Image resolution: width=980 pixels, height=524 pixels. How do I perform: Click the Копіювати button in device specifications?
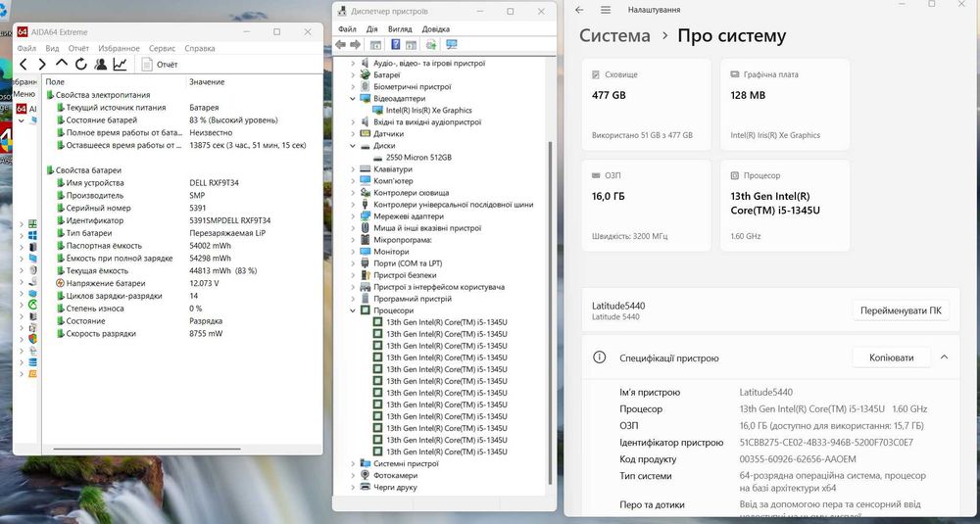tap(891, 357)
